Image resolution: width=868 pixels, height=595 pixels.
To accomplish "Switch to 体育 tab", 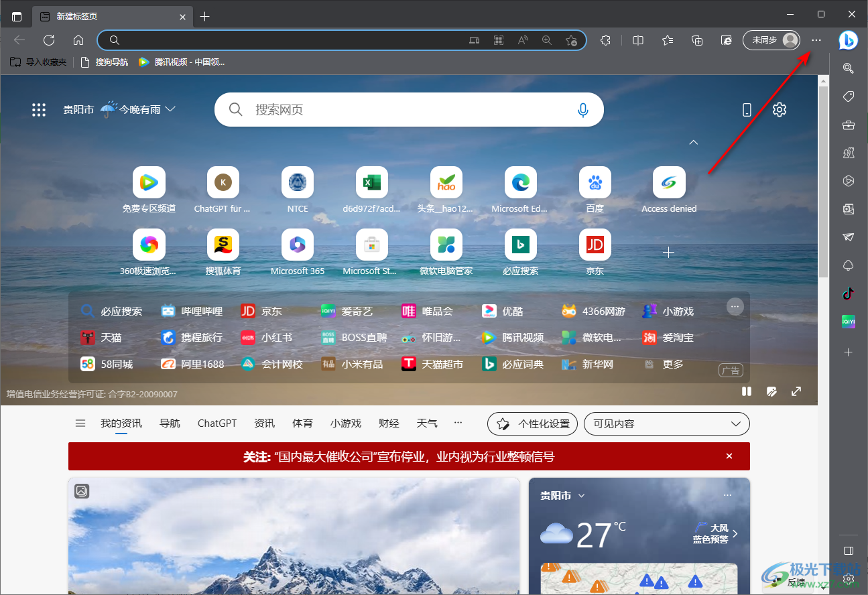I will [x=303, y=423].
